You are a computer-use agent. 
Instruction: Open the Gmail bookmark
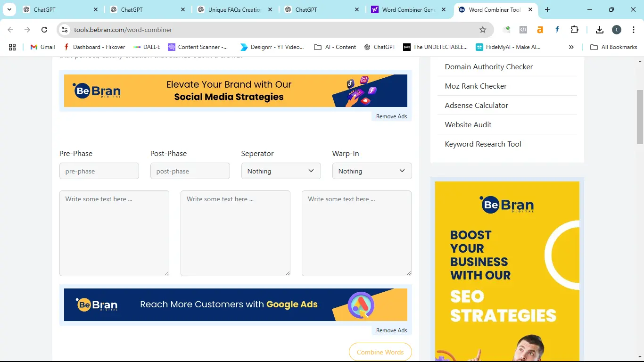click(x=42, y=47)
